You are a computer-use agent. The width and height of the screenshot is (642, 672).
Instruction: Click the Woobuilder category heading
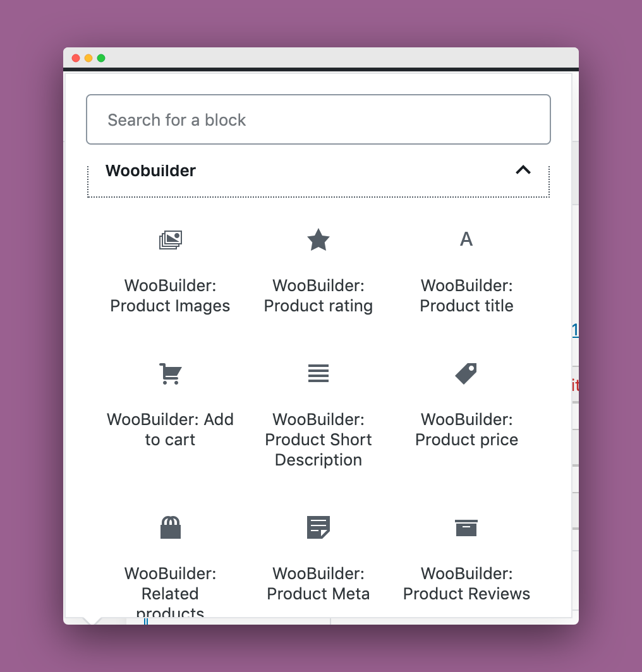[150, 171]
